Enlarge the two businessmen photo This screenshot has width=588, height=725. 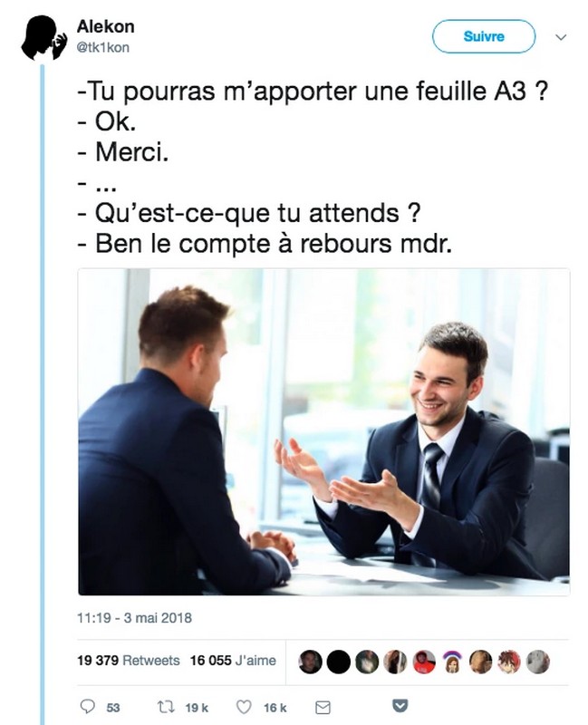click(324, 431)
